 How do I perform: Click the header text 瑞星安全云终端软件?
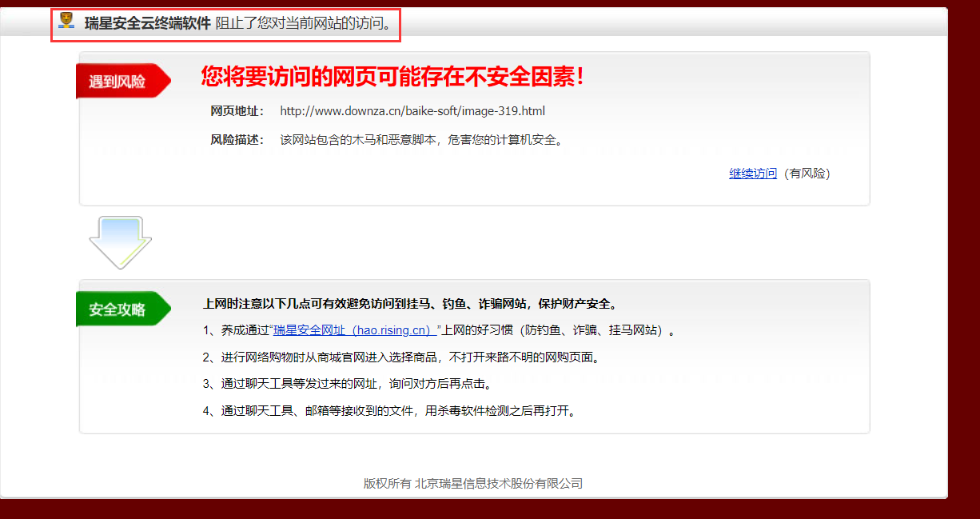coord(148,23)
